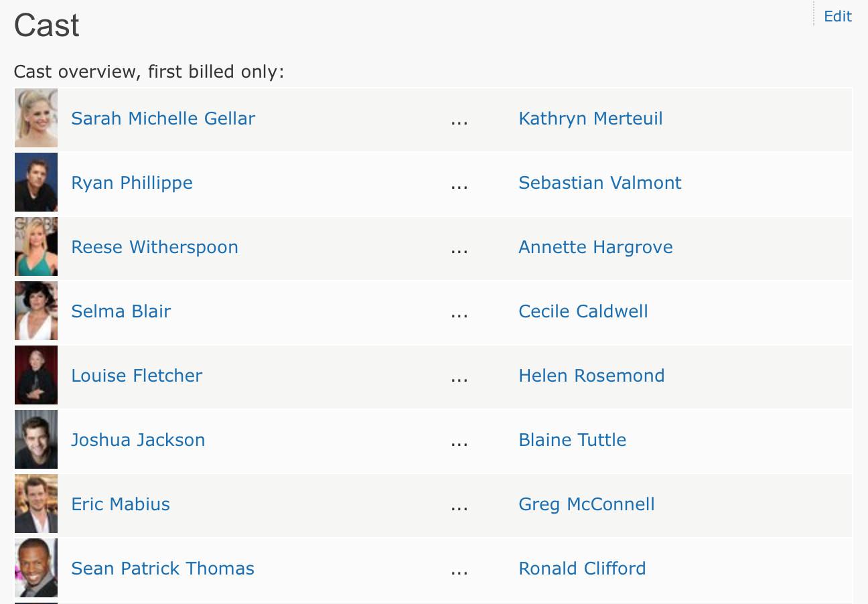Open the Edit link for Cast
Viewport: 868px width, 604px height.
click(x=837, y=16)
